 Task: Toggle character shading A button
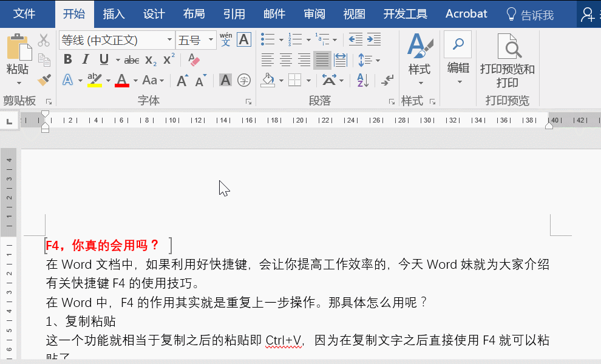225,80
